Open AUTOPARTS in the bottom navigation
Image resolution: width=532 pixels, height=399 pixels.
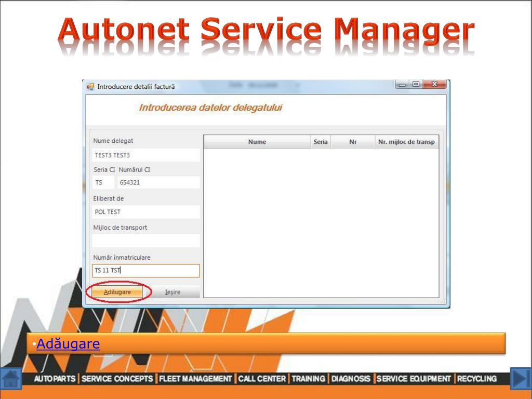point(55,379)
